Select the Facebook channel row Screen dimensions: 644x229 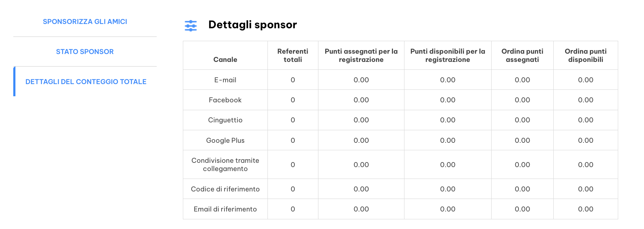tap(401, 100)
